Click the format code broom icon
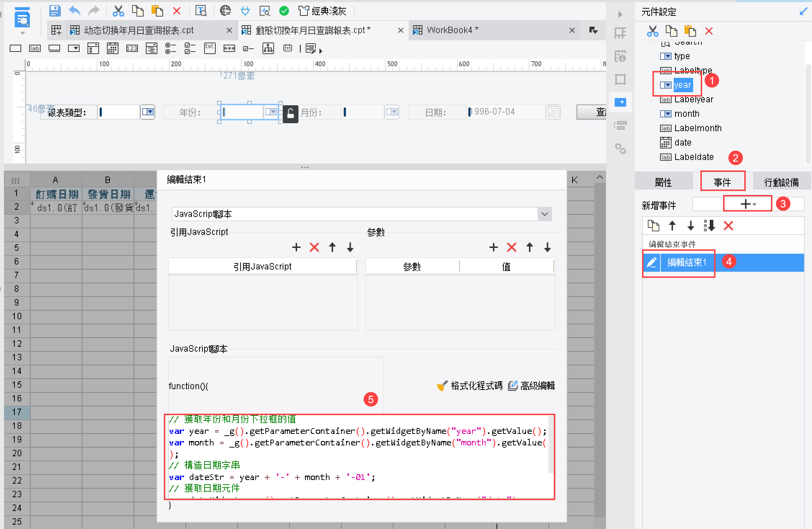The width and height of the screenshot is (812, 529). [442, 386]
